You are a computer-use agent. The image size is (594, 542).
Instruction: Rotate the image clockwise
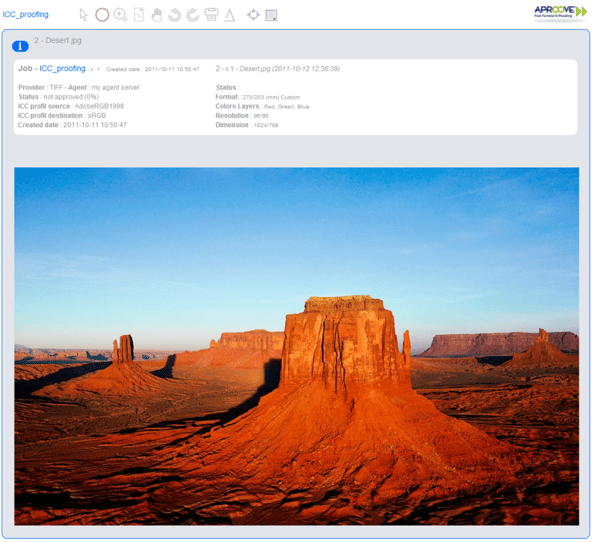[x=193, y=15]
